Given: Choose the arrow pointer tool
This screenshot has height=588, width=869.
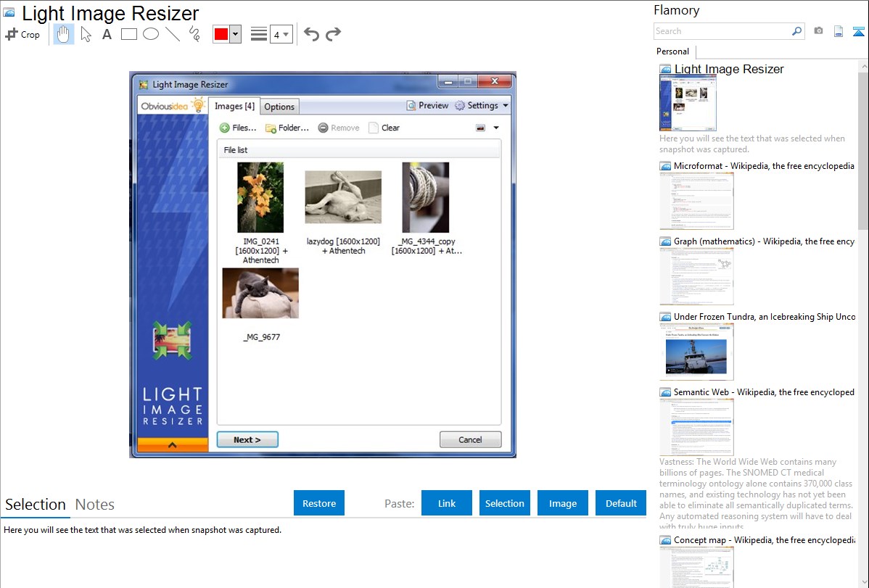Looking at the screenshot, I should [x=86, y=34].
